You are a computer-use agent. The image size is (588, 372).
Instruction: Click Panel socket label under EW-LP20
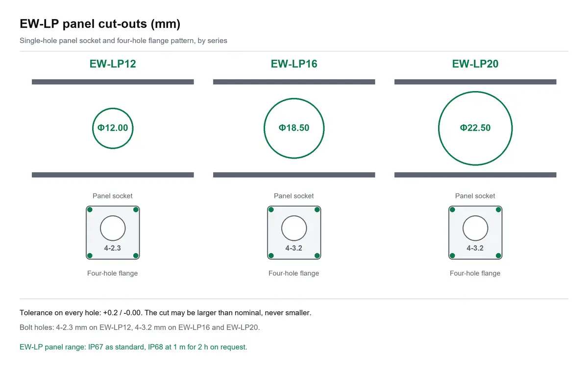pos(475,196)
